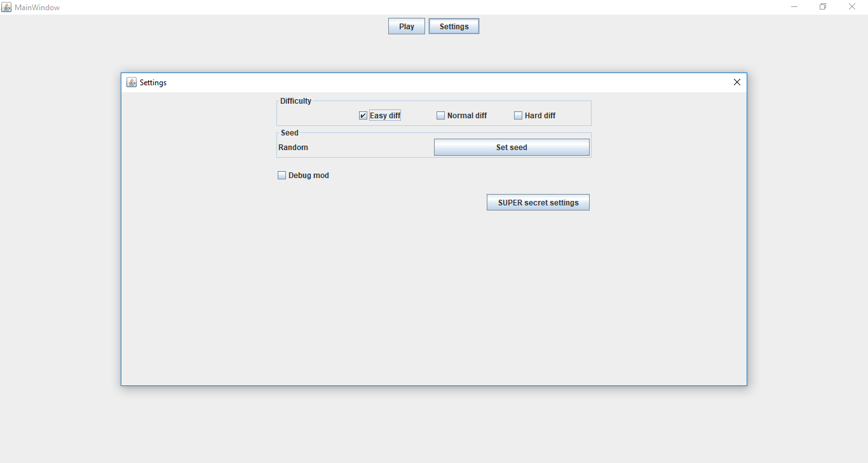The height and width of the screenshot is (463, 868).
Task: Restore down the MainWindow
Action: 823,7
